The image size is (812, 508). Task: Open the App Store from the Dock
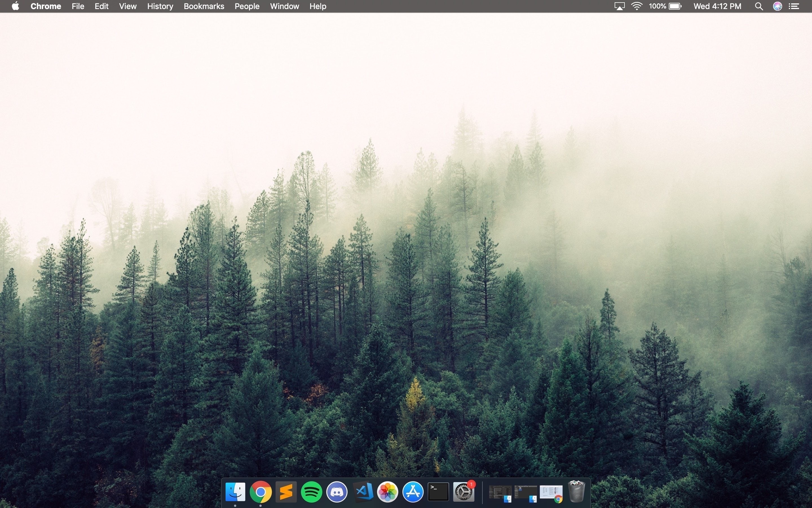click(x=413, y=492)
